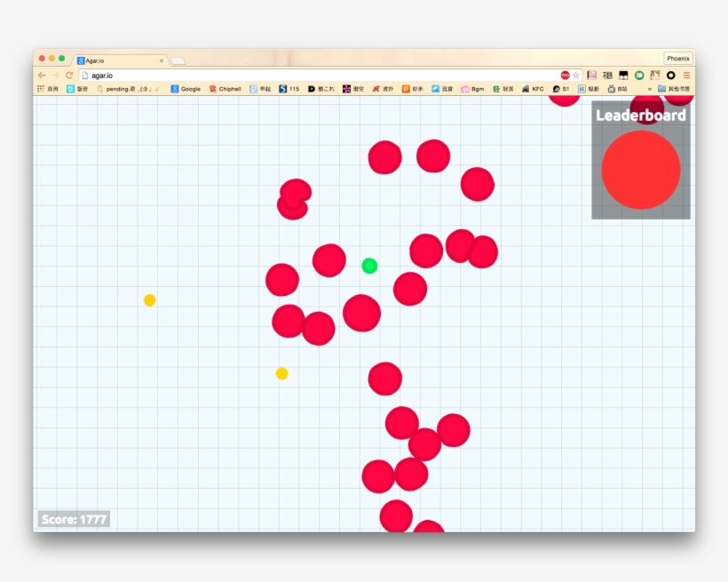Select the Agar.io browser tab
The width and height of the screenshot is (728, 582).
click(x=115, y=60)
